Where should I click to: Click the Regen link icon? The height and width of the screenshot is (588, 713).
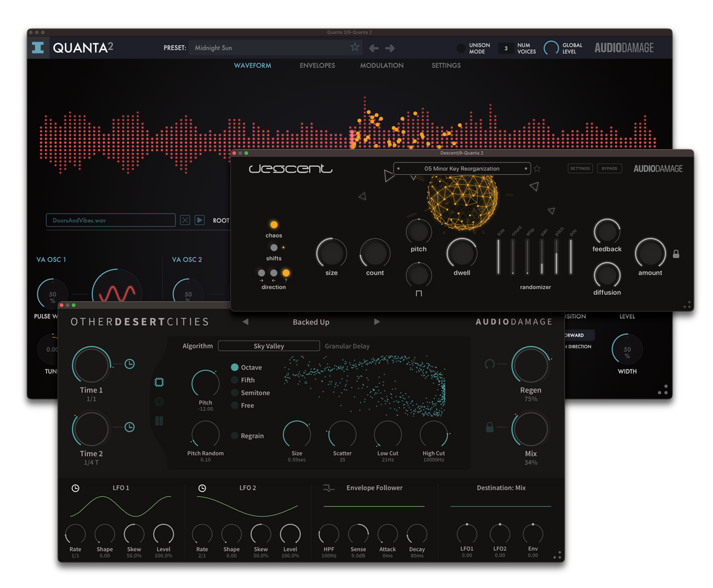click(490, 364)
